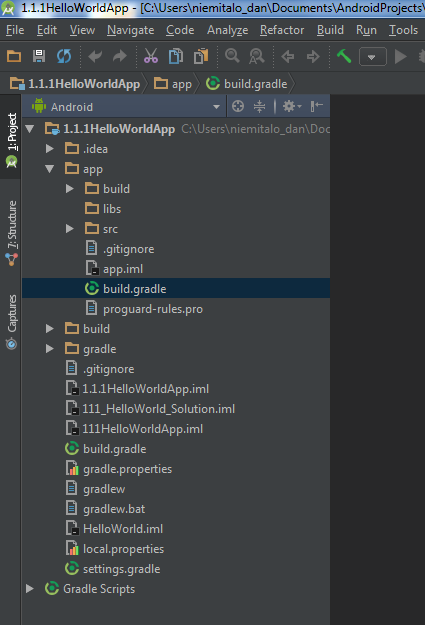The height and width of the screenshot is (625, 425).
Task: Expand the root-level build folder arrow
Action: (50, 328)
